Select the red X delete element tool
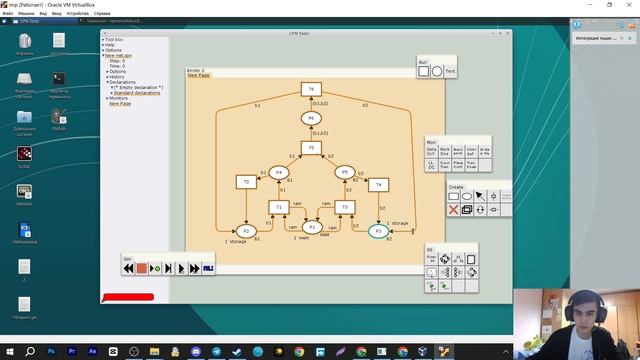640x360 pixels. pos(453,210)
